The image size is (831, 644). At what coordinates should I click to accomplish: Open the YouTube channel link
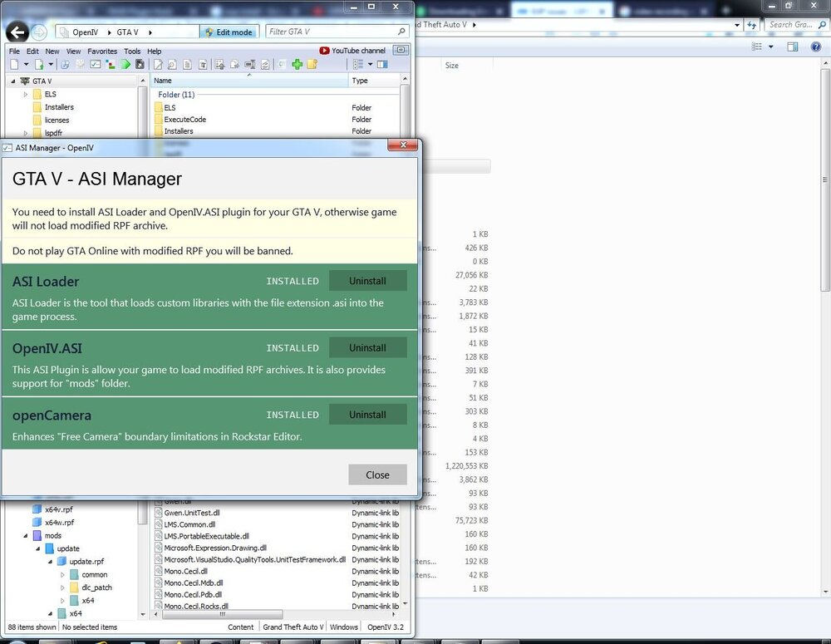pyautogui.click(x=352, y=51)
